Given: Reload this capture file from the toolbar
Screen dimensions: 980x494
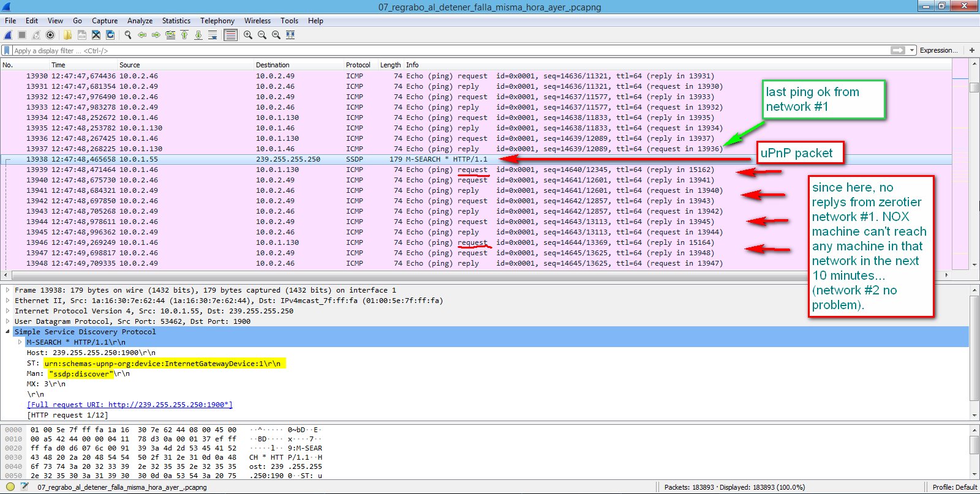Looking at the screenshot, I should (110, 35).
